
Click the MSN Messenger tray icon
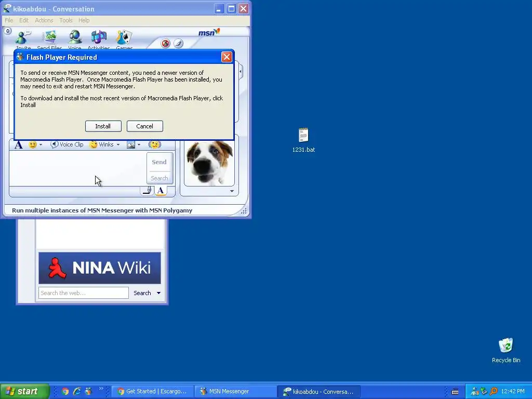click(475, 392)
